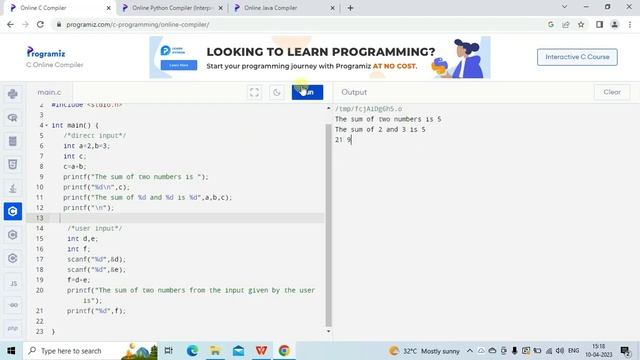The image size is (640, 360).
Task: Collapse the main() function fold arrow
Action: 47,125
